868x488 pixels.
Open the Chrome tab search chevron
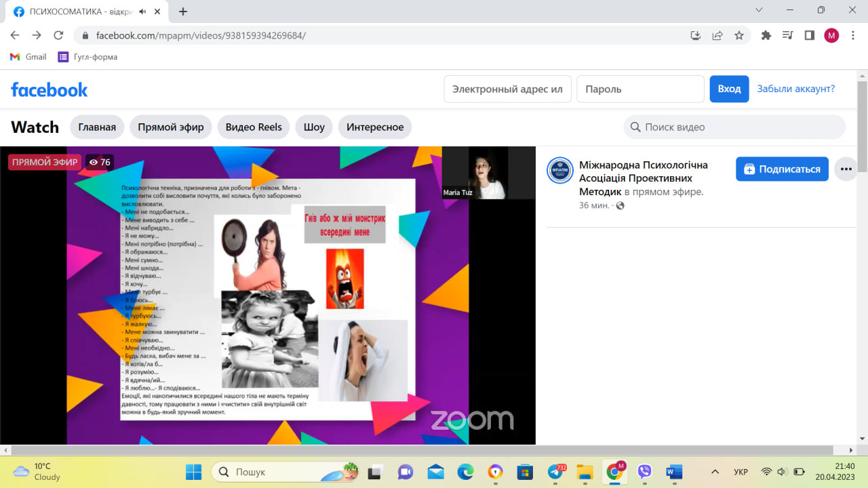pos(760,10)
